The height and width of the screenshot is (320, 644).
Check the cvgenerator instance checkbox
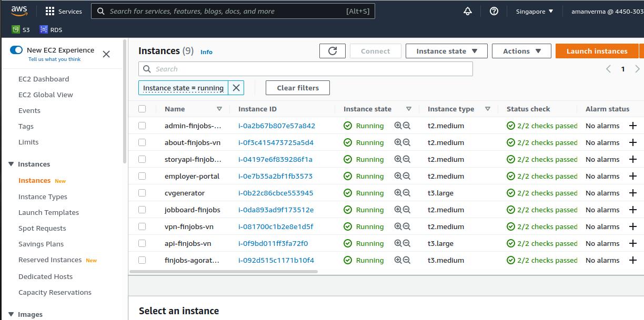click(x=142, y=193)
